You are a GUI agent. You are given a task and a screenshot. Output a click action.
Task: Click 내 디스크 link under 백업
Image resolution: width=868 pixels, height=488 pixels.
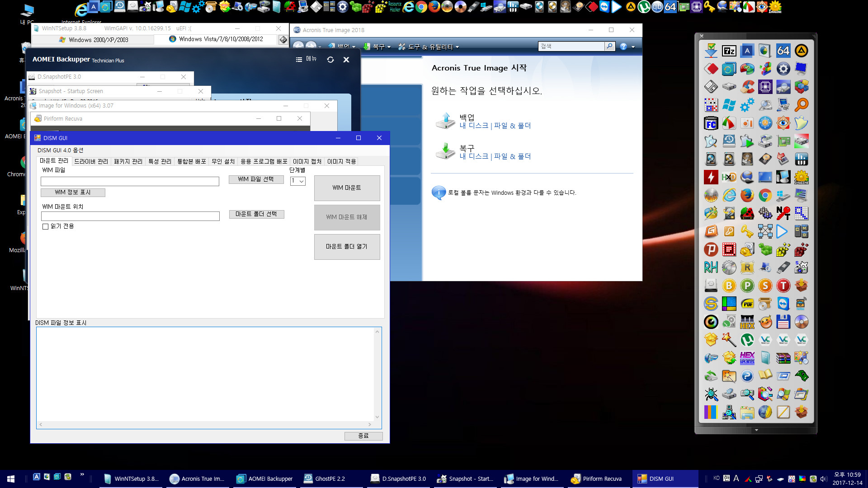click(x=474, y=126)
